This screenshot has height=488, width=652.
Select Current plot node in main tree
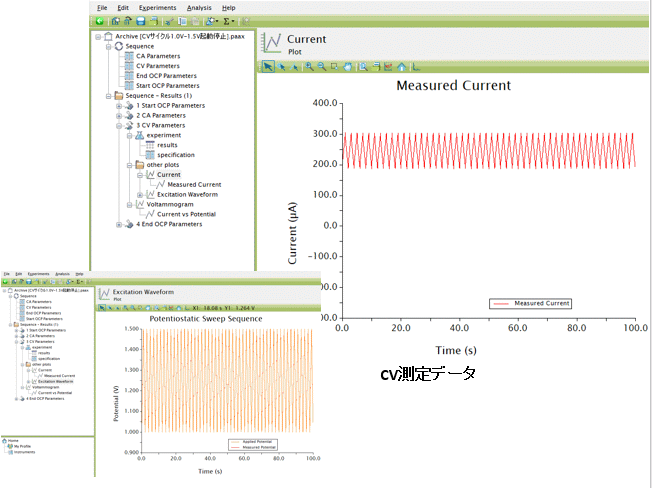pyautogui.click(x=169, y=175)
